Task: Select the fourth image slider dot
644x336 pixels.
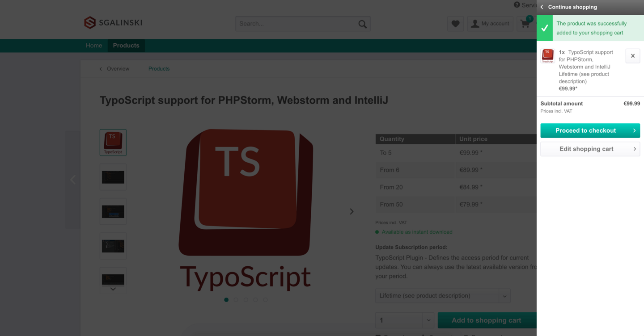Action: point(256,300)
